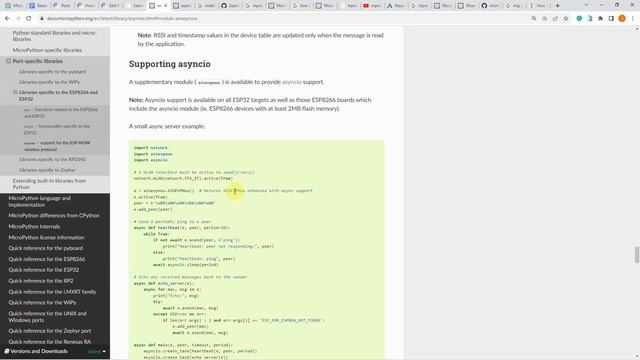The height and width of the screenshot is (360, 640).
Task: Click the scrollbar down arrow
Action: [637, 357]
